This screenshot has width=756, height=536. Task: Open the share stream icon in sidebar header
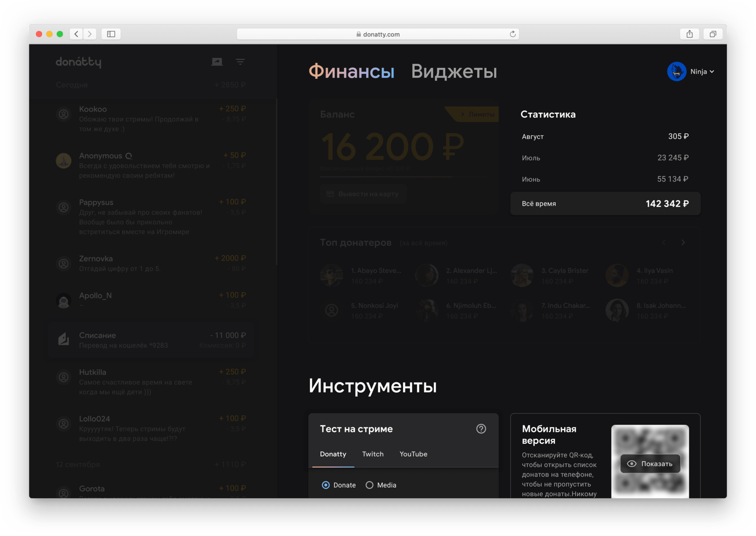click(x=217, y=62)
